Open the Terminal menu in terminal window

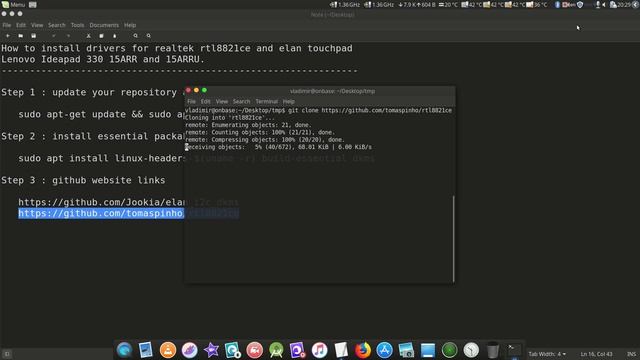pyautogui.click(x=267, y=102)
